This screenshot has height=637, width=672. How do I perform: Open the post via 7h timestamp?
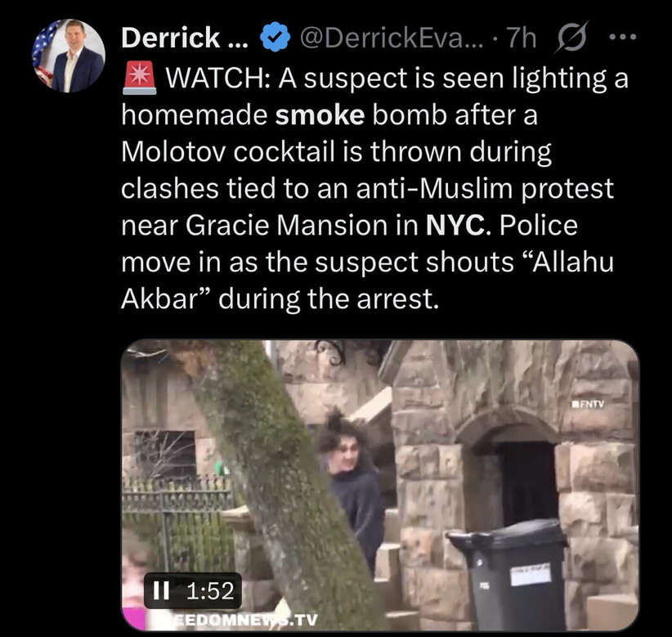[x=521, y=38]
